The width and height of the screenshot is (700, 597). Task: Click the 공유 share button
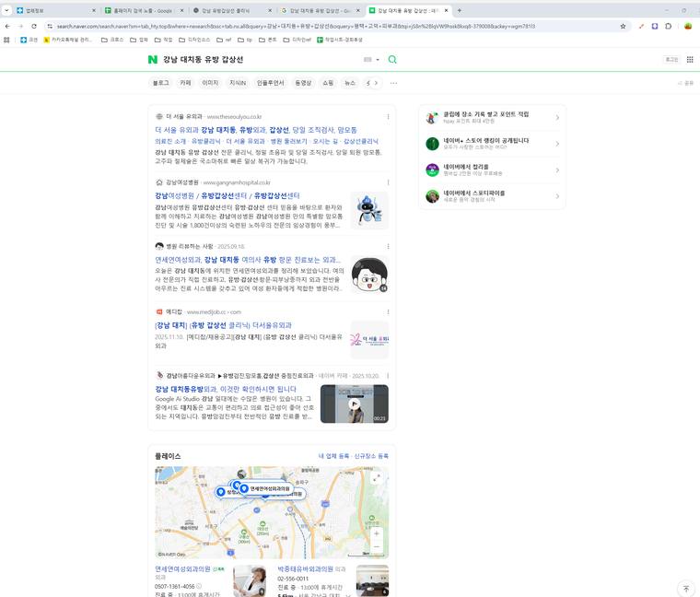(685, 83)
